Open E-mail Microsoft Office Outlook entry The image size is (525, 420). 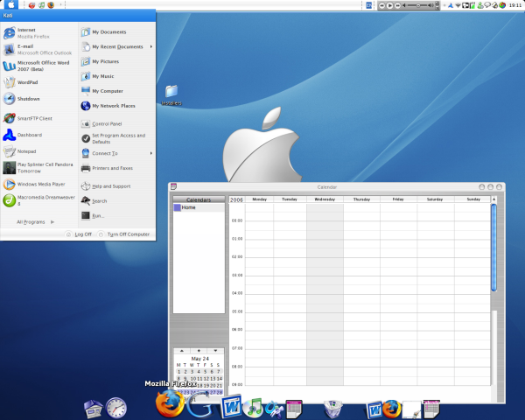tap(39, 50)
